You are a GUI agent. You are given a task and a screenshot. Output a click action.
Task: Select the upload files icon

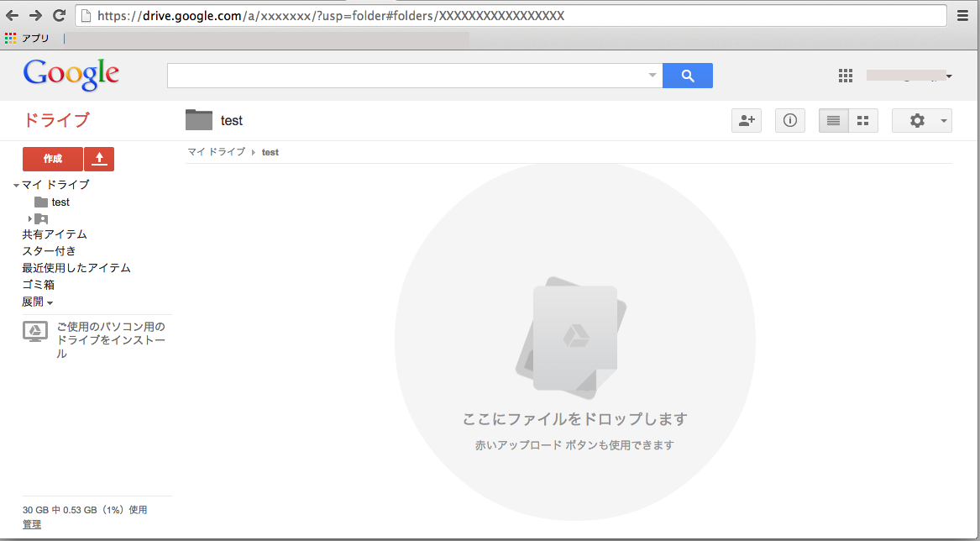[98, 159]
